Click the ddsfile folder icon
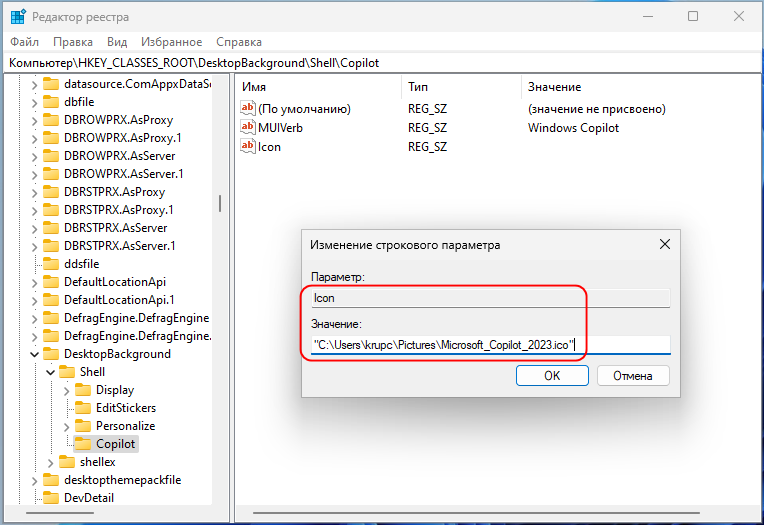 pos(51,263)
